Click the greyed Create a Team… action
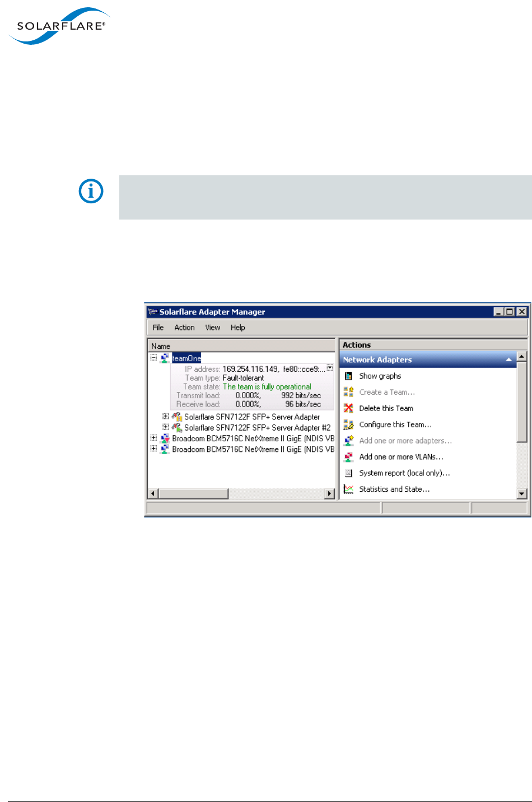Viewport: 532px width, 802px height. [x=387, y=393]
